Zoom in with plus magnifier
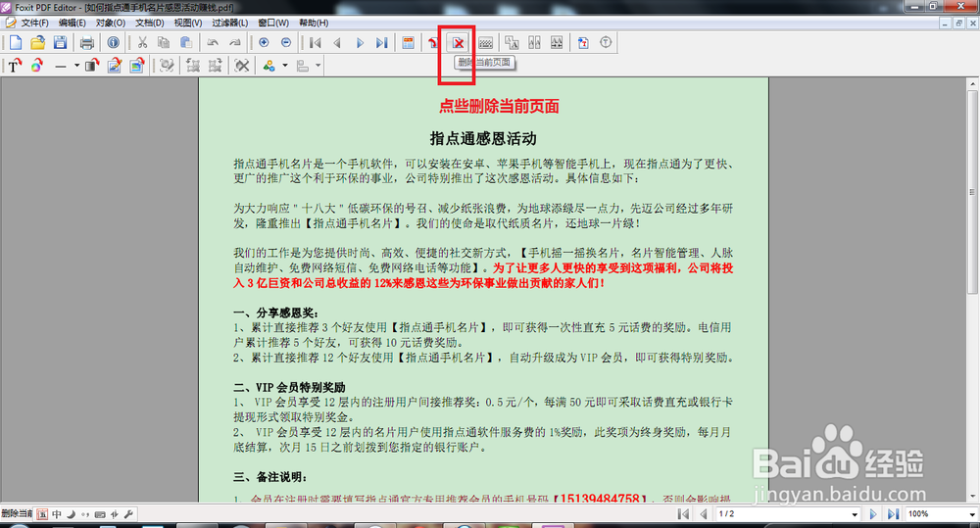This screenshot has height=528, width=980. pos(264,42)
